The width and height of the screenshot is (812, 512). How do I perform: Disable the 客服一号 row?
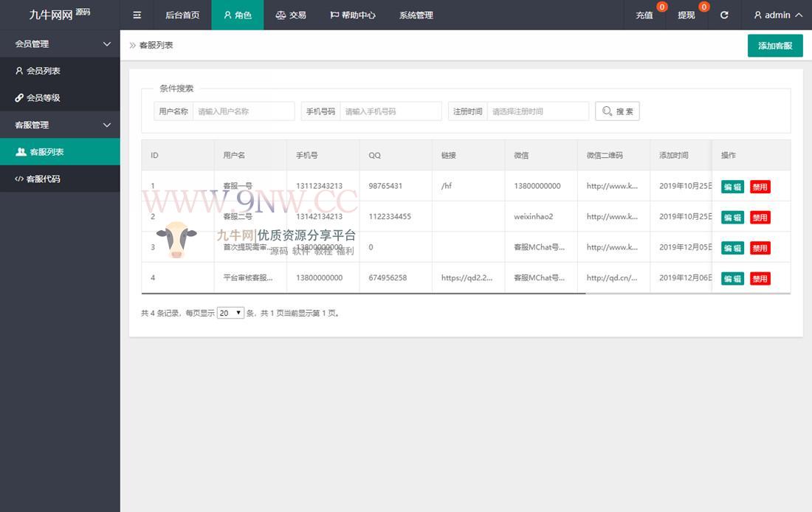coord(760,187)
